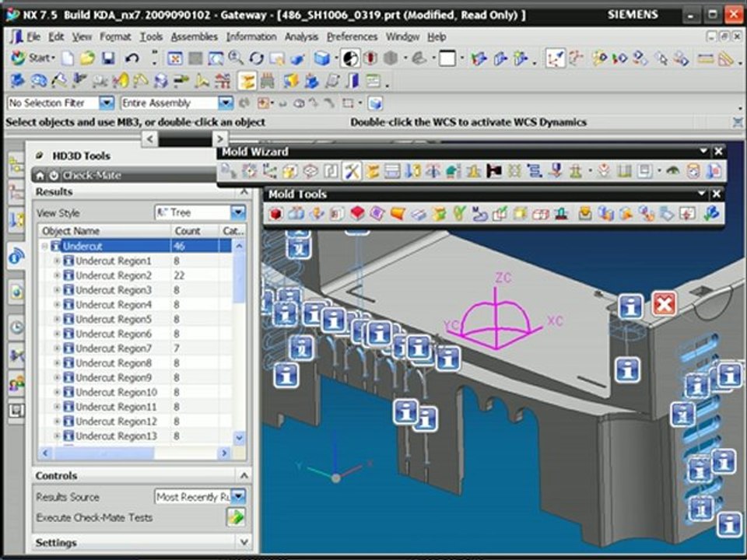Expand the Undercut Region7 node
Image resolution: width=747 pixels, height=560 pixels.
(x=57, y=348)
